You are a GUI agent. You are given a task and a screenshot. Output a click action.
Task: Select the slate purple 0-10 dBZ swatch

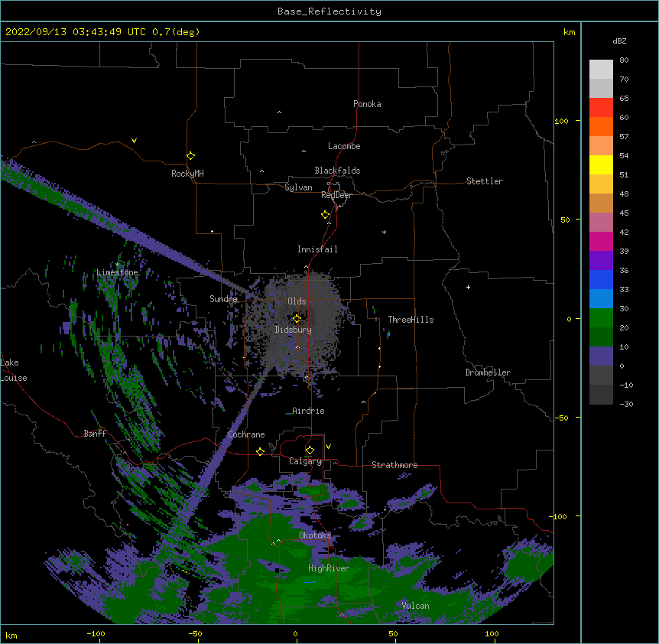point(601,356)
